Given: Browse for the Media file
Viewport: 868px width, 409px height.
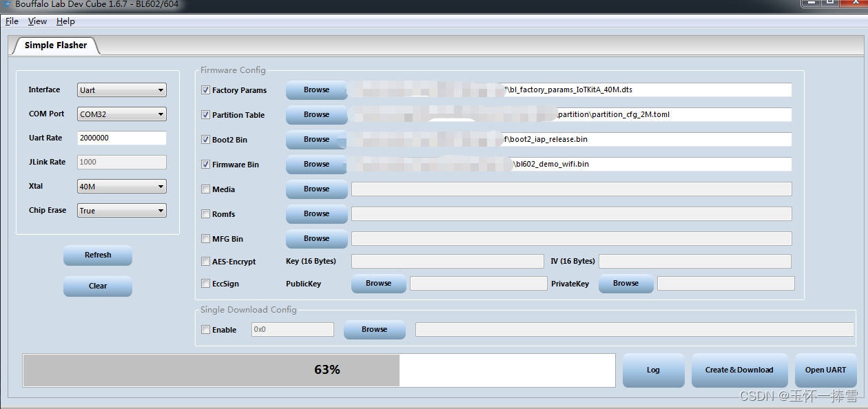Looking at the screenshot, I should pyautogui.click(x=317, y=189).
